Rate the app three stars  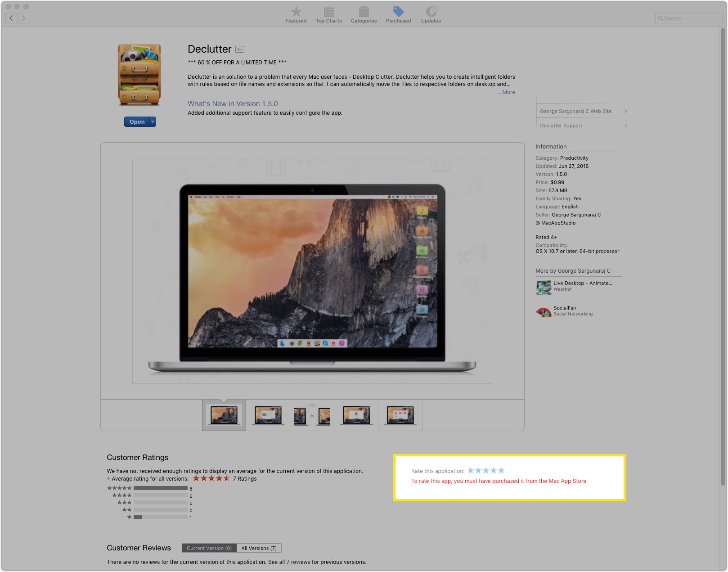[x=486, y=470]
